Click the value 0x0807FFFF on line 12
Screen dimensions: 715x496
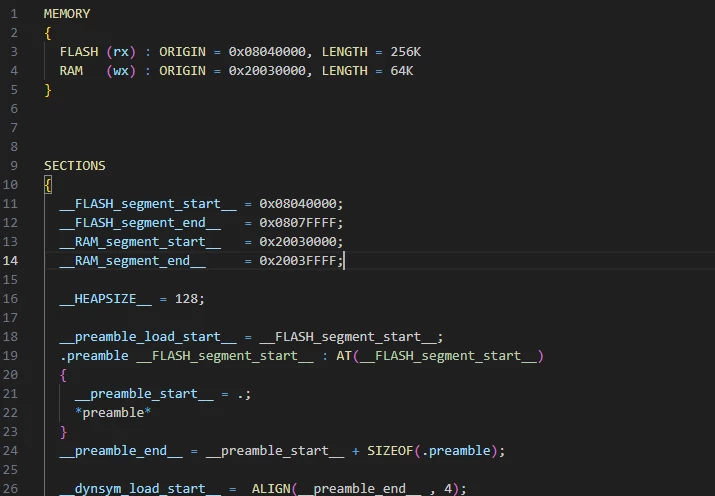click(297, 222)
